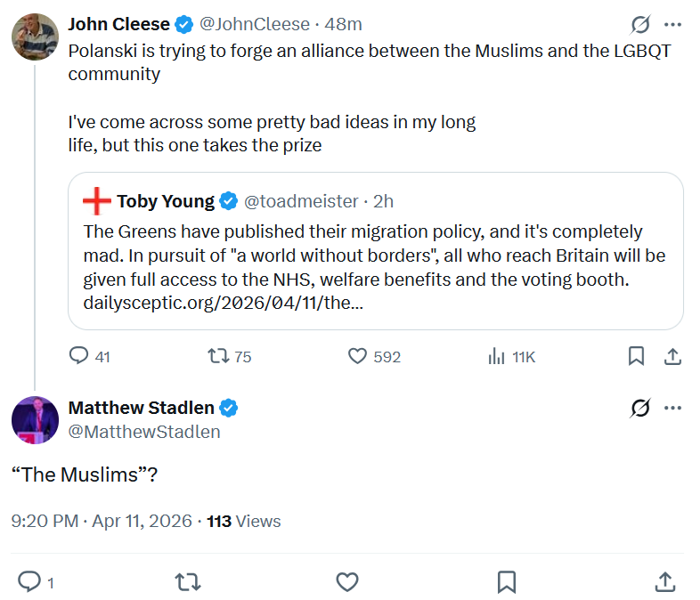Repost John Cleese's tweet
700x600 pixels.
217,356
